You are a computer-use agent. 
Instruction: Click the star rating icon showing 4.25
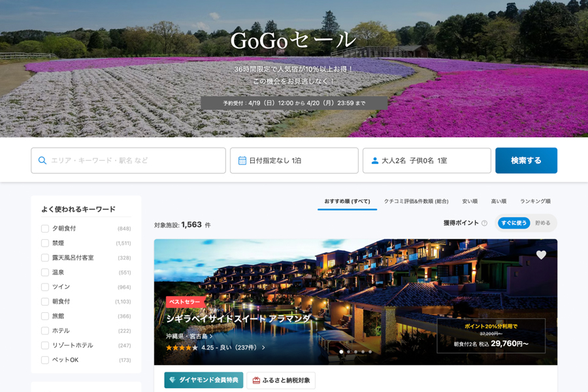181,349
